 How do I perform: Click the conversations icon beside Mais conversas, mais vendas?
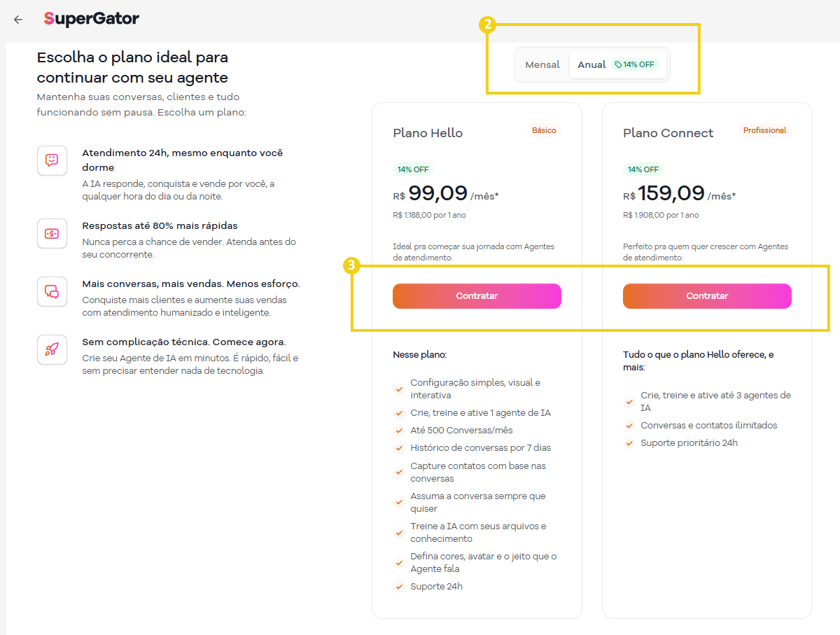tap(52, 291)
